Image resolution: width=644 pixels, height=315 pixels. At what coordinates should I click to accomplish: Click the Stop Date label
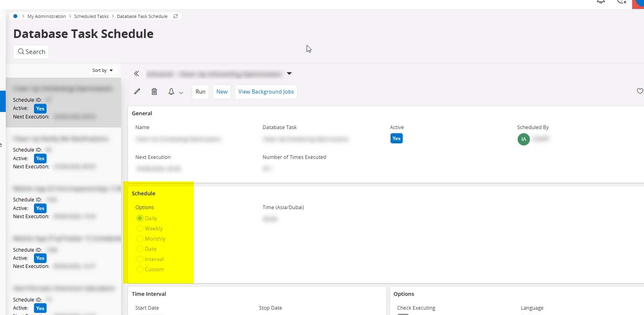point(270,308)
